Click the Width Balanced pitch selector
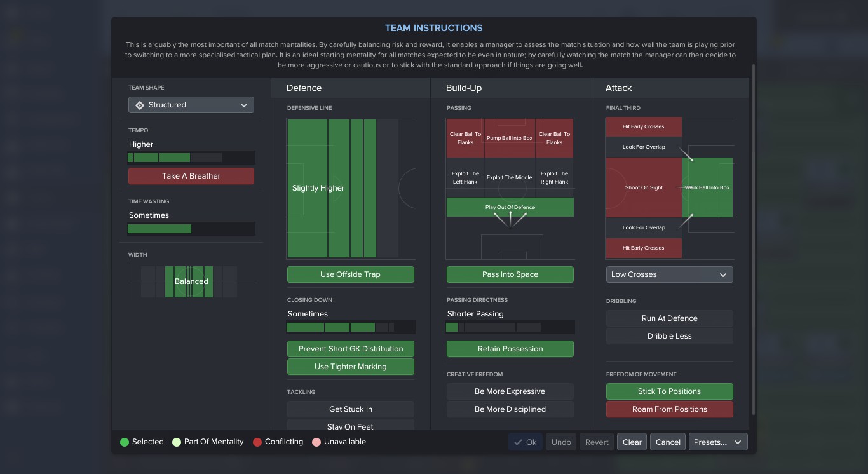Viewport: 868px width, 474px height. [191, 281]
